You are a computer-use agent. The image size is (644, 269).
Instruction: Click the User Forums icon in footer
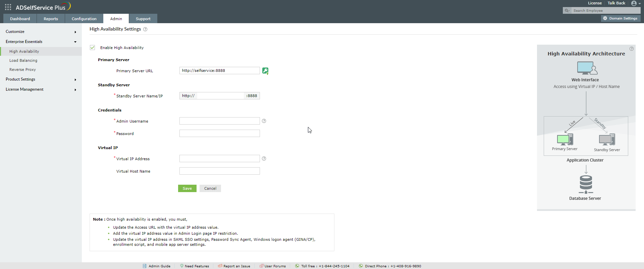pyautogui.click(x=262, y=266)
